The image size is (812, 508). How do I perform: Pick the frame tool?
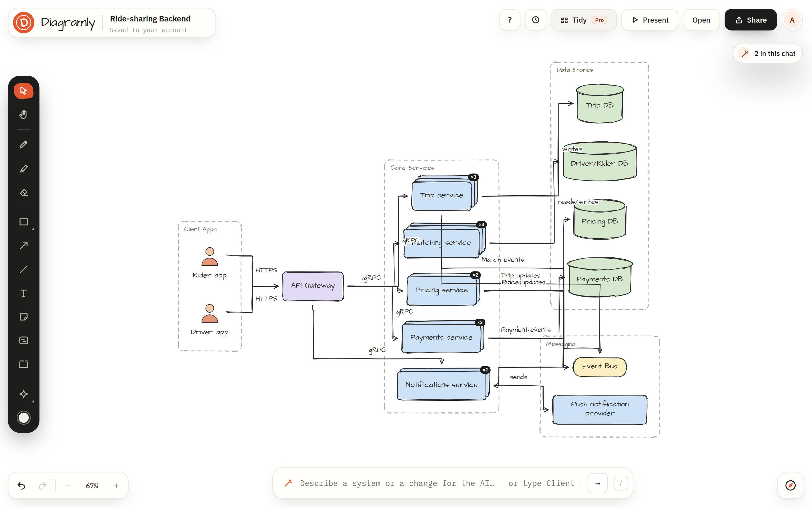(x=23, y=364)
